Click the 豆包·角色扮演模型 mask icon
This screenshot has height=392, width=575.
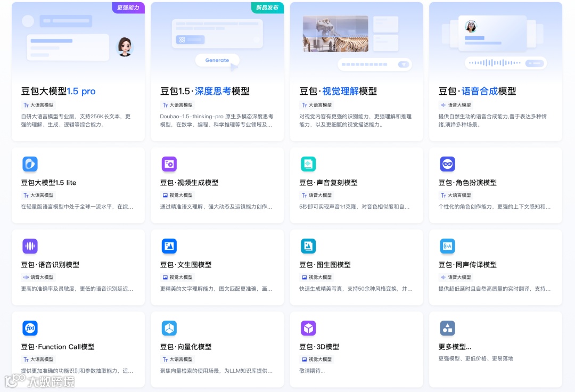click(x=447, y=164)
